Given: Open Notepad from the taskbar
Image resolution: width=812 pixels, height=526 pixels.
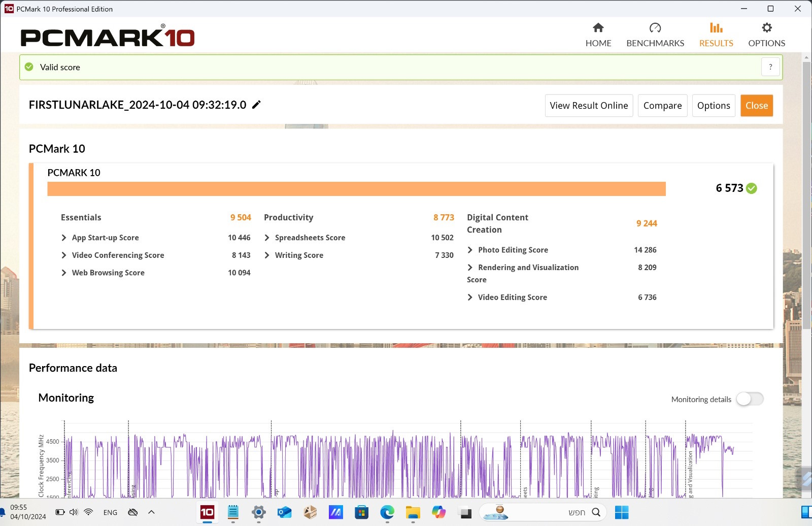Looking at the screenshot, I should click(x=233, y=513).
